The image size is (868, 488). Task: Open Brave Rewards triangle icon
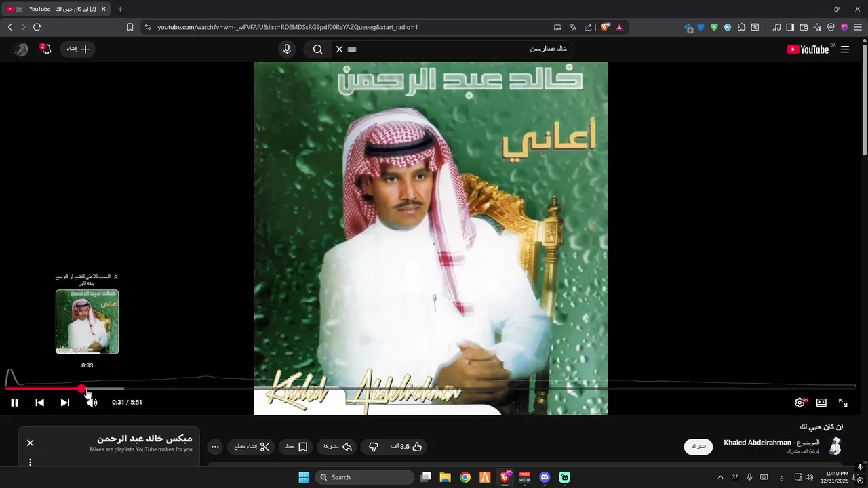(x=619, y=27)
